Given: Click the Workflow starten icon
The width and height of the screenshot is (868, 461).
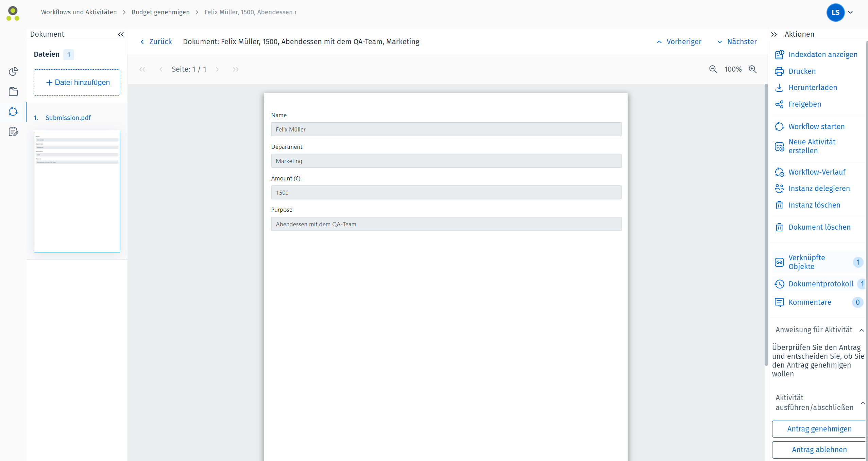Looking at the screenshot, I should [x=779, y=126].
